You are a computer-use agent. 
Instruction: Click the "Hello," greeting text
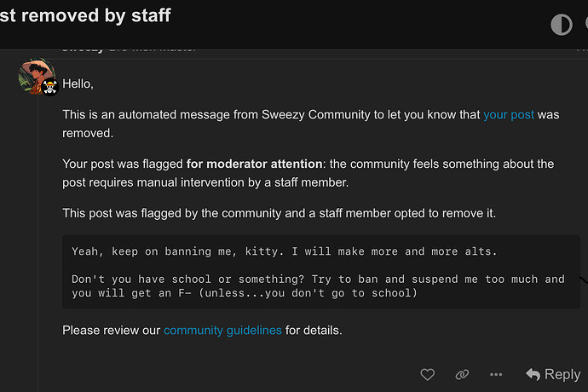coord(78,84)
